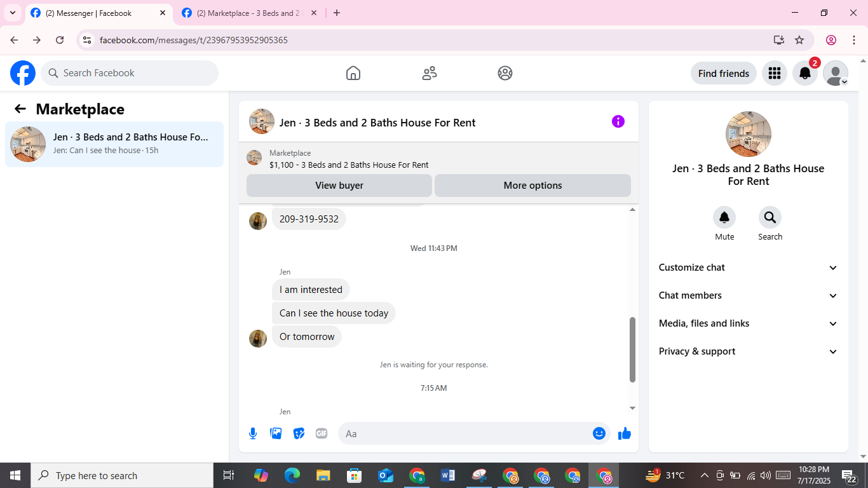Open the Friends icon in top navigation
This screenshot has width=868, height=488.
click(x=430, y=73)
